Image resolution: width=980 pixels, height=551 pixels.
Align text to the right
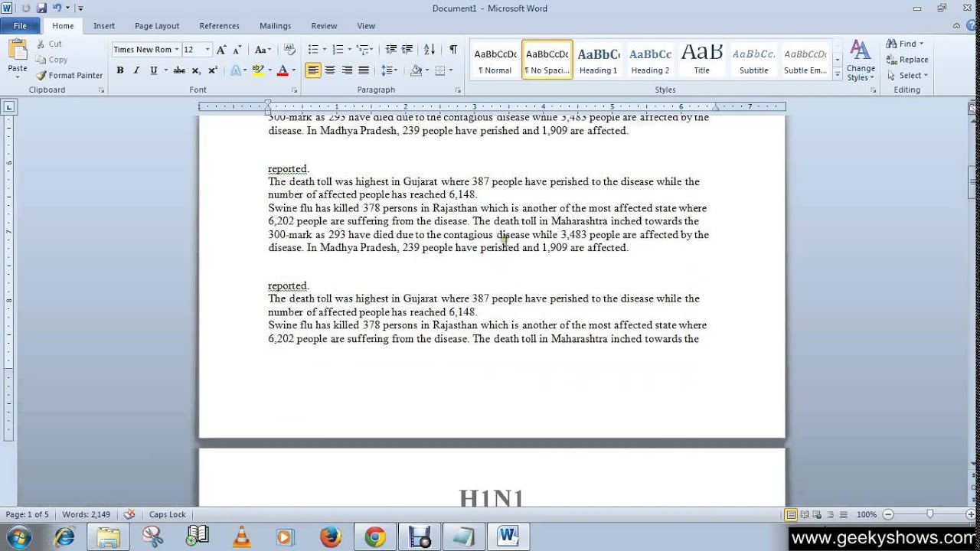click(347, 70)
